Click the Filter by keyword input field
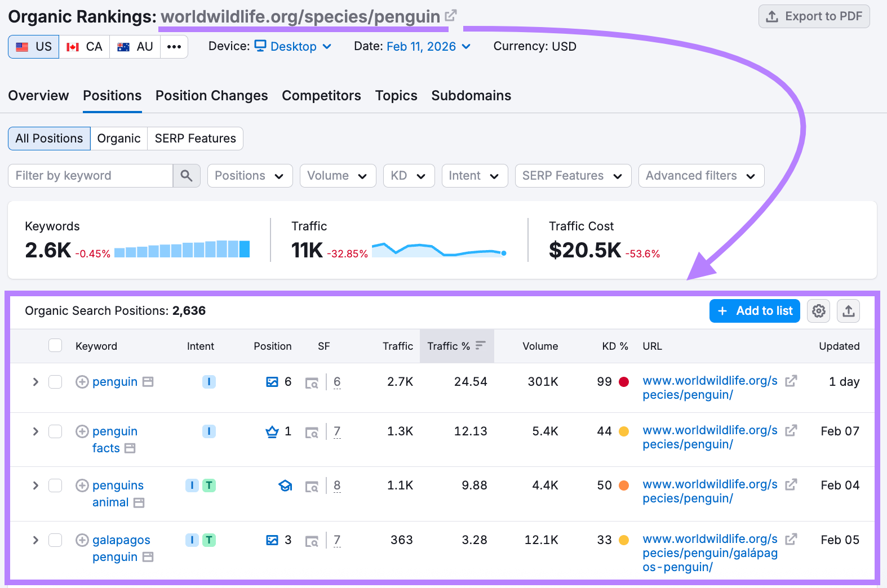 90,176
